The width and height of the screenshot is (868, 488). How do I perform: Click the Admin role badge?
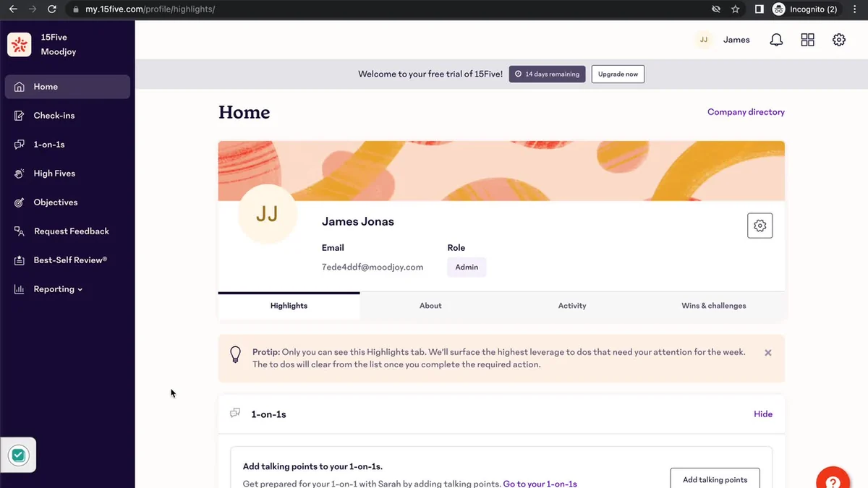[x=467, y=267]
